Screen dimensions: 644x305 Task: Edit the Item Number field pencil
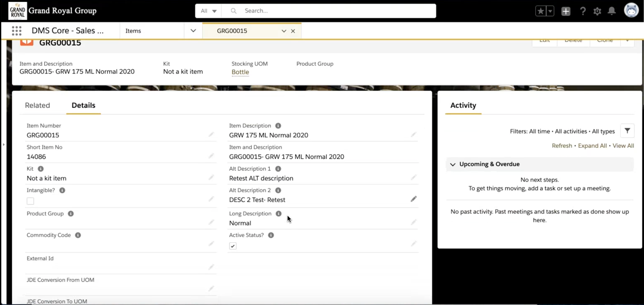point(211,134)
